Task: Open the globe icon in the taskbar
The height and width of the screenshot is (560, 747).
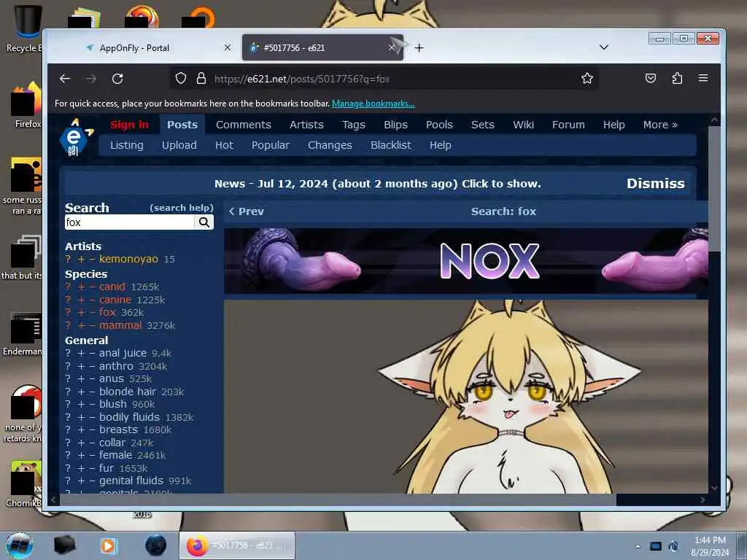Action: 156,545
